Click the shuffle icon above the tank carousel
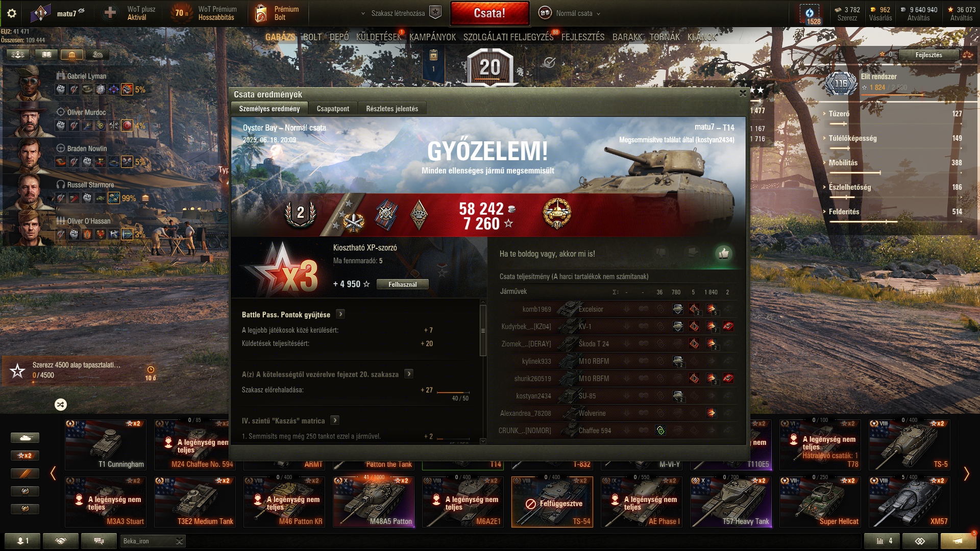This screenshot has height=551, width=980. click(x=61, y=405)
